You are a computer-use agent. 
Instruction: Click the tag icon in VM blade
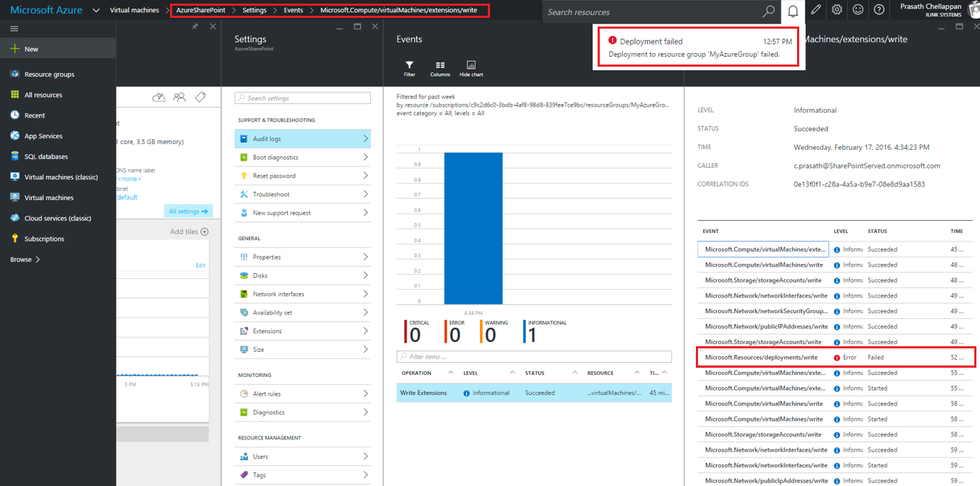(x=200, y=97)
